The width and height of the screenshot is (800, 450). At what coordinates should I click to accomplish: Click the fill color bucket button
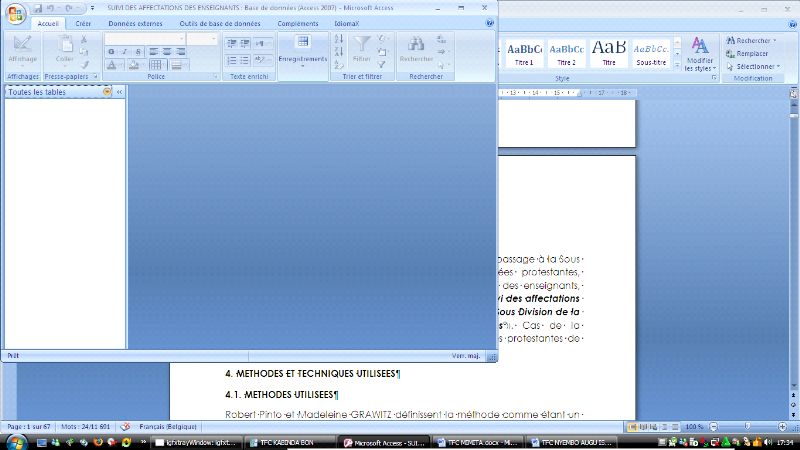pos(134,65)
